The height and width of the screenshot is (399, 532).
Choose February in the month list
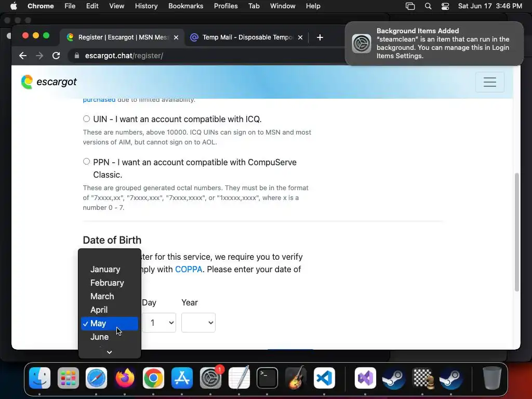coord(110,283)
